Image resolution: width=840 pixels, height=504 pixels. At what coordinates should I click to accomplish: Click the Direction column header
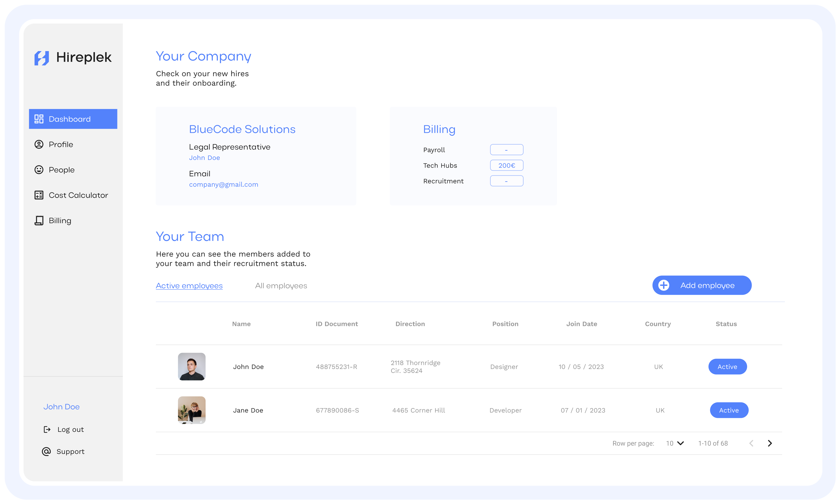point(410,324)
